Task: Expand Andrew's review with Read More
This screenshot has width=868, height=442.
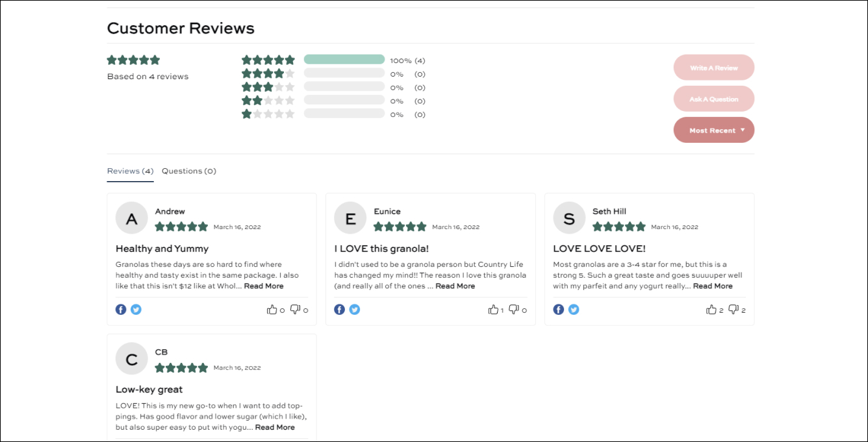Action: tap(264, 286)
